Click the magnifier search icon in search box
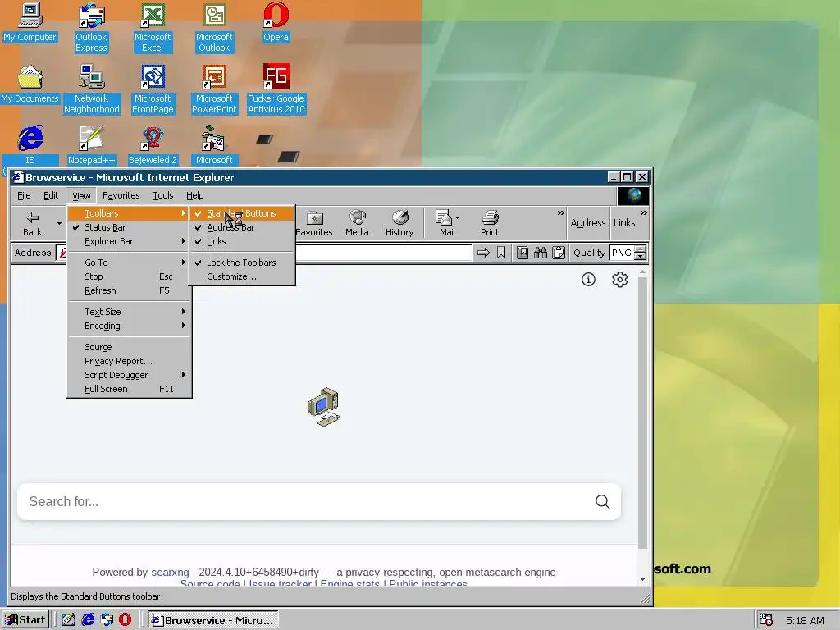Screen dimensions: 840x630 click(603, 501)
